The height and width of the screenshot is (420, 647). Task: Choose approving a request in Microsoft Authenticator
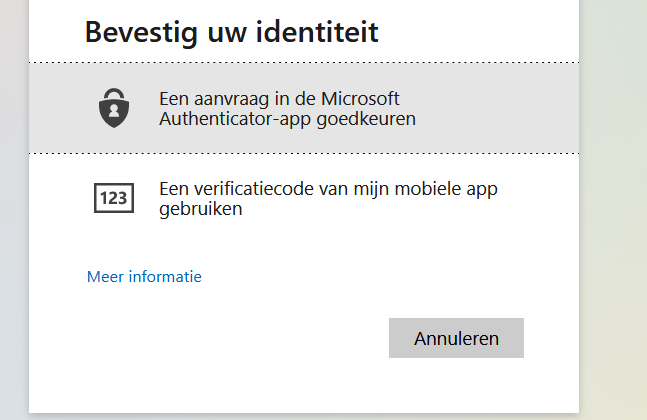(x=287, y=108)
